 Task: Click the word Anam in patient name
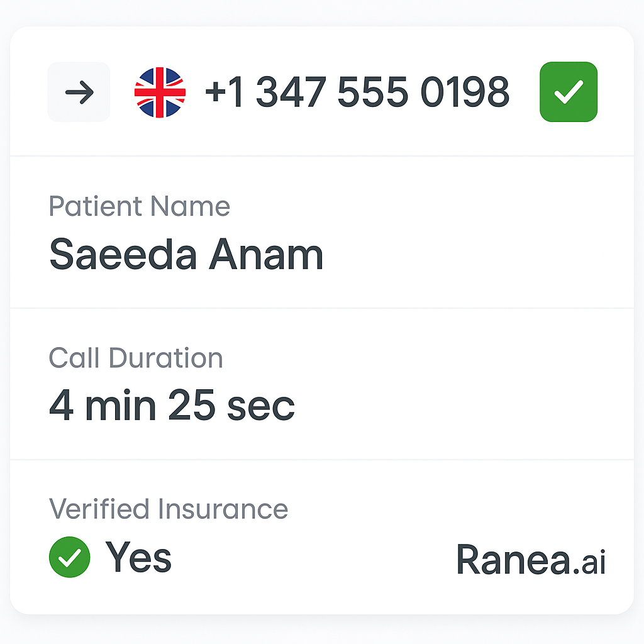tap(266, 254)
